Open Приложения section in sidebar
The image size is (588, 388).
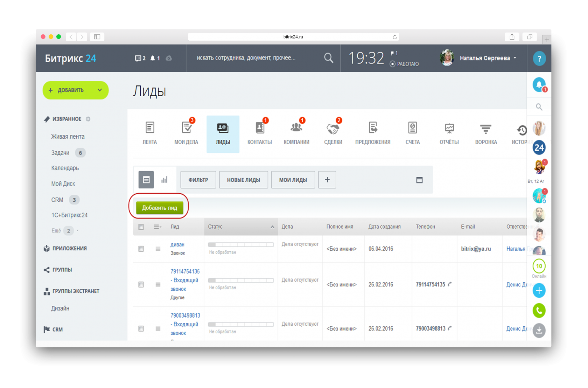[x=69, y=248]
